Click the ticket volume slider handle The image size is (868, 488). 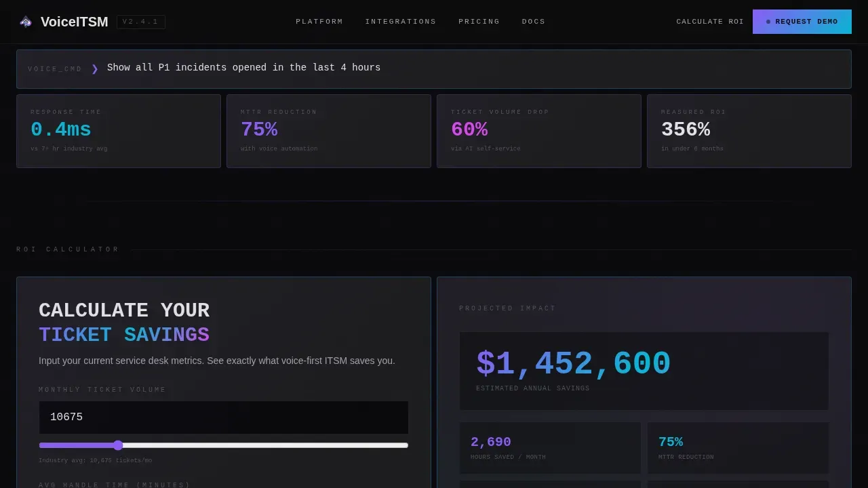pos(118,445)
